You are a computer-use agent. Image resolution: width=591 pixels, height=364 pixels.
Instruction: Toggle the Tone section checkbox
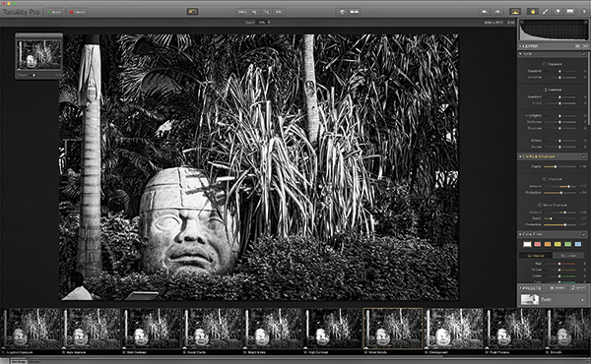click(584, 54)
